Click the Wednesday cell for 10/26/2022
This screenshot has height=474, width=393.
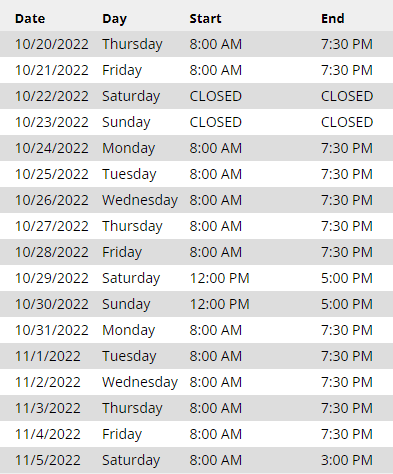140,200
